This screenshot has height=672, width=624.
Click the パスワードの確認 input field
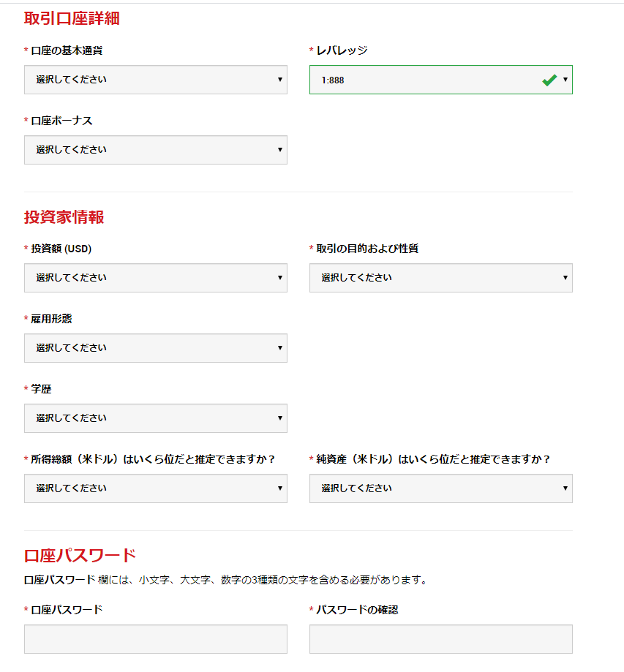(441, 639)
